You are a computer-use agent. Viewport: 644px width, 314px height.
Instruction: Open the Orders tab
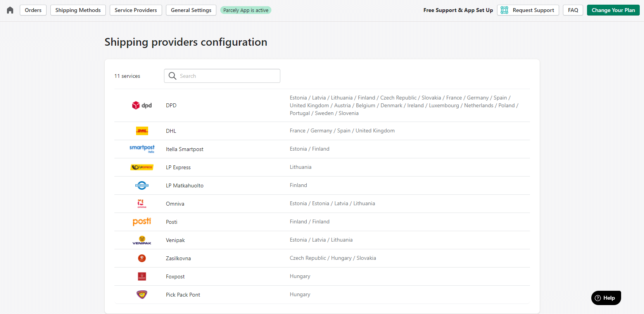[x=33, y=10]
